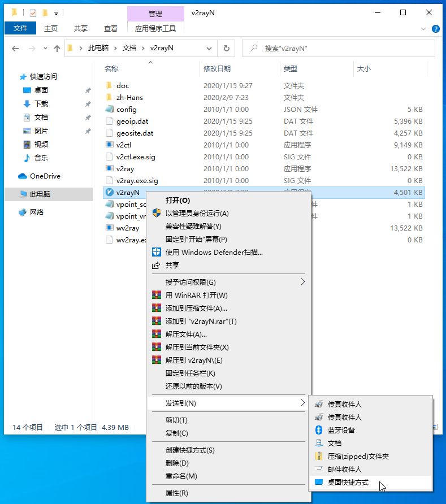Click 删除(D) in context menu

(x=228, y=463)
